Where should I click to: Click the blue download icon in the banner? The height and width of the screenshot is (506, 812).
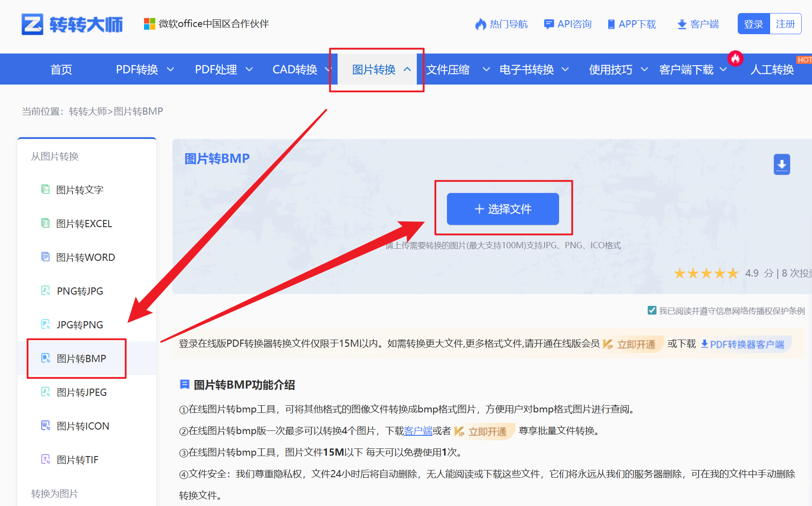781,165
